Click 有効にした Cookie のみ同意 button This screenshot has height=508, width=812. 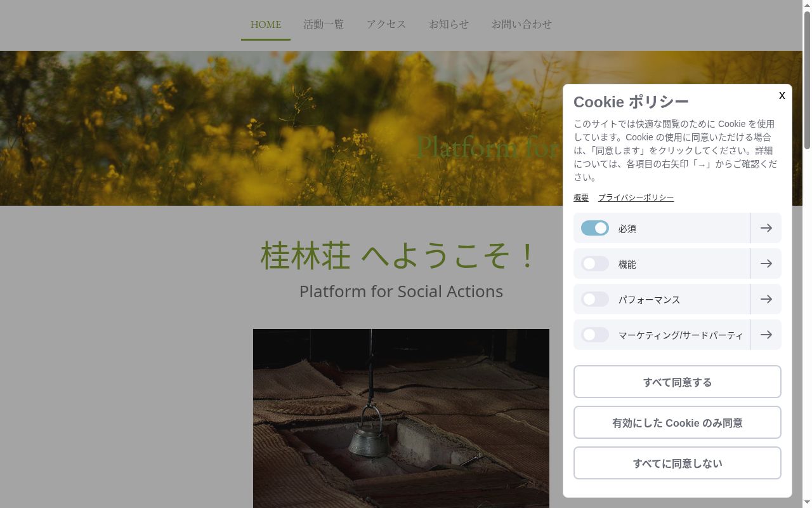(x=678, y=422)
